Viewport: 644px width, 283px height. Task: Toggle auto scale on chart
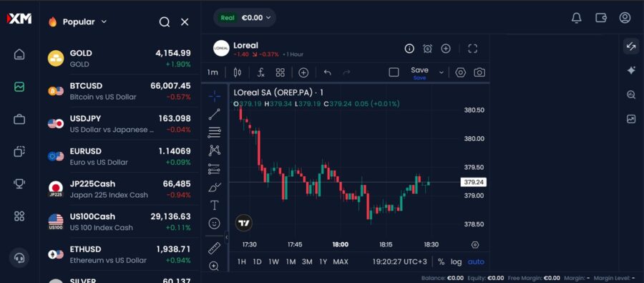pos(476,262)
